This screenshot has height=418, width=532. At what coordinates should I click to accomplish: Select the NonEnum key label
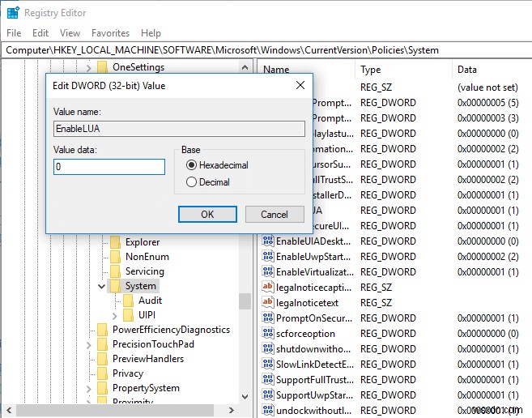[147, 257]
